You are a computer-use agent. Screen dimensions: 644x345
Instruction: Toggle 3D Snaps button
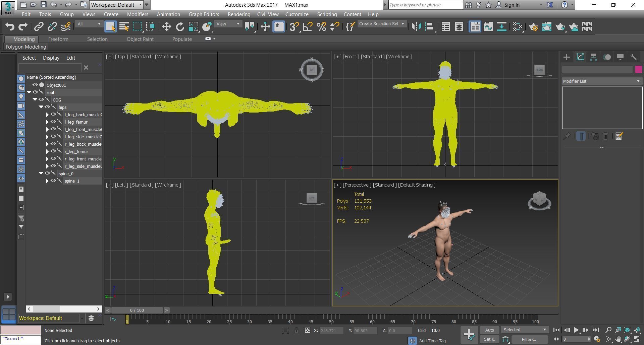click(294, 26)
